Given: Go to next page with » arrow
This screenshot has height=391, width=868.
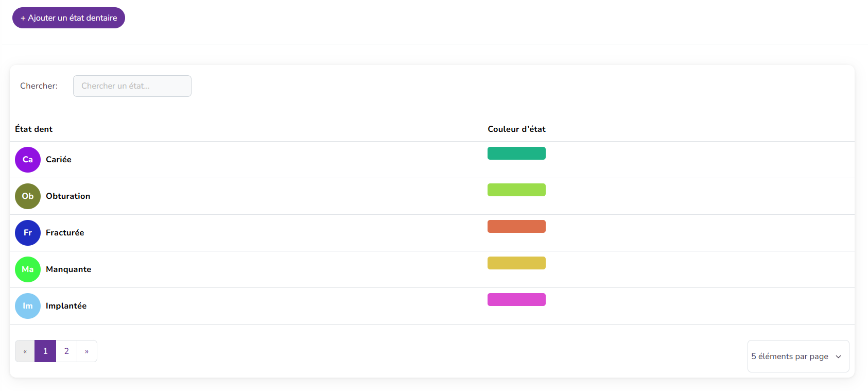Looking at the screenshot, I should [x=87, y=351].
